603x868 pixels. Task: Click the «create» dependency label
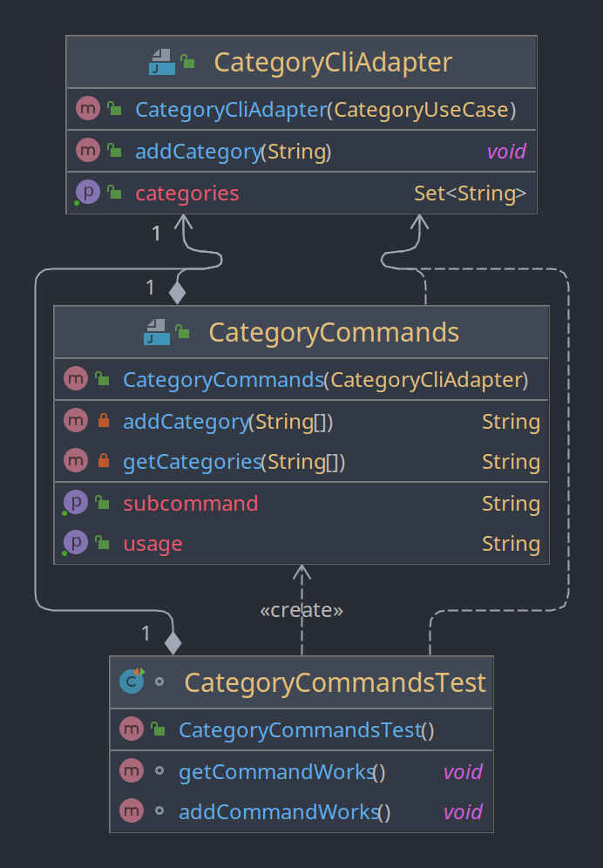coord(301,610)
